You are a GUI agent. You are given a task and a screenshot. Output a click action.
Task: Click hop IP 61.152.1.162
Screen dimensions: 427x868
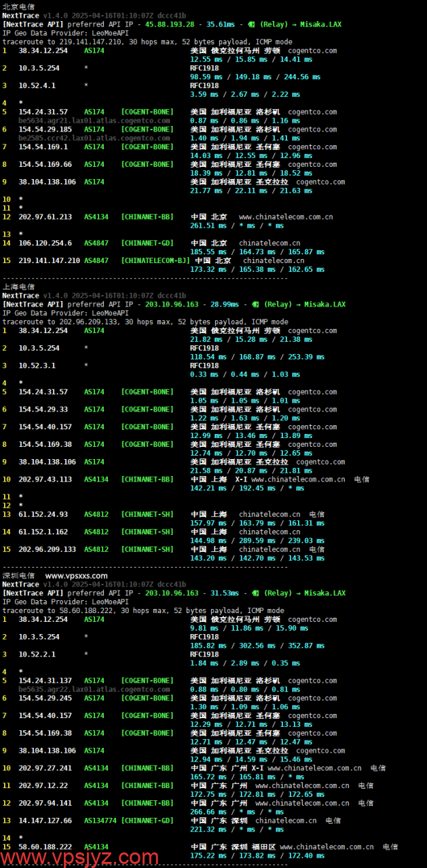pos(43,532)
